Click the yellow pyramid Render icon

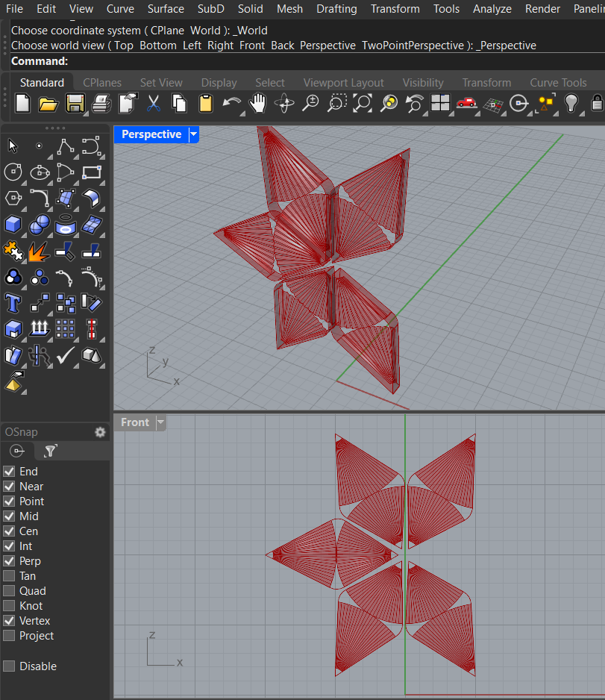click(x=13, y=381)
